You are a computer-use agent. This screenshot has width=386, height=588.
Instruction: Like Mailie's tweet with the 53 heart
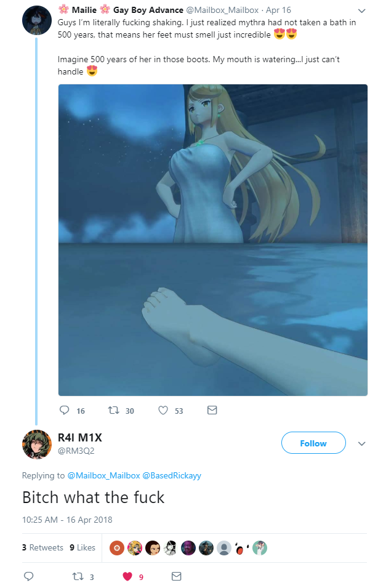(x=163, y=410)
